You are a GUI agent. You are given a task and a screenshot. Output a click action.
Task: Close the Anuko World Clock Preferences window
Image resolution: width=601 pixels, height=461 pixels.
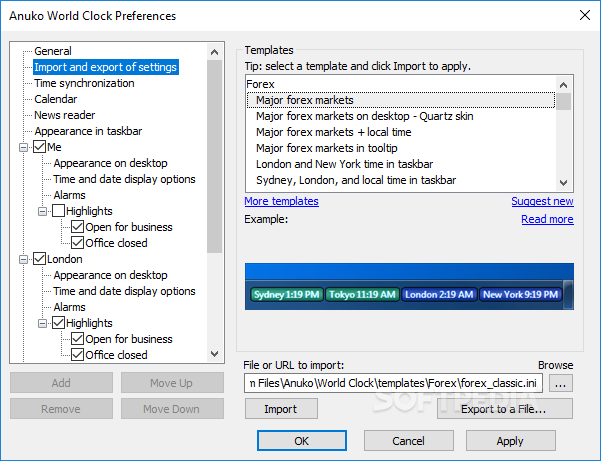[585, 15]
